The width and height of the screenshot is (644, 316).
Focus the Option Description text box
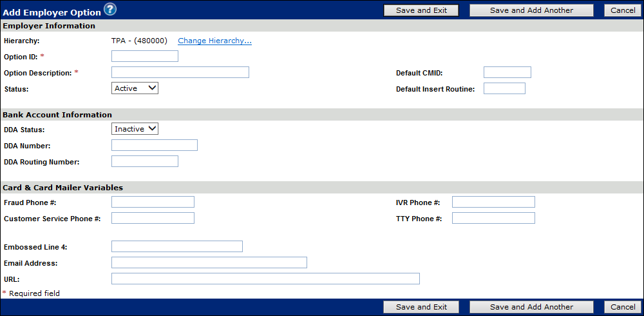[x=180, y=72]
